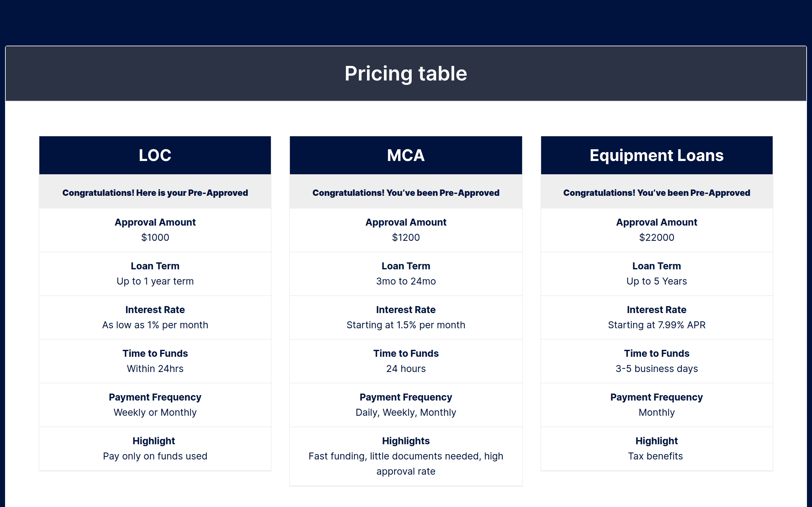Click 'Within 24hrs' time to funds
Screen dimensions: 812x507
tap(155, 369)
